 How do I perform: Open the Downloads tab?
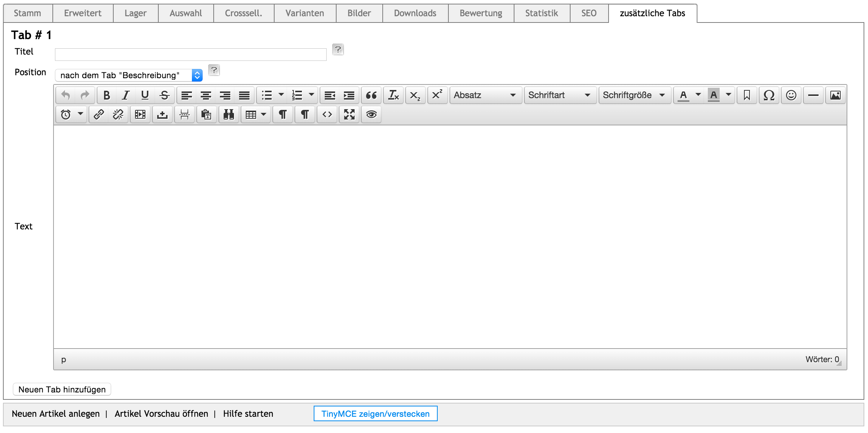[415, 13]
